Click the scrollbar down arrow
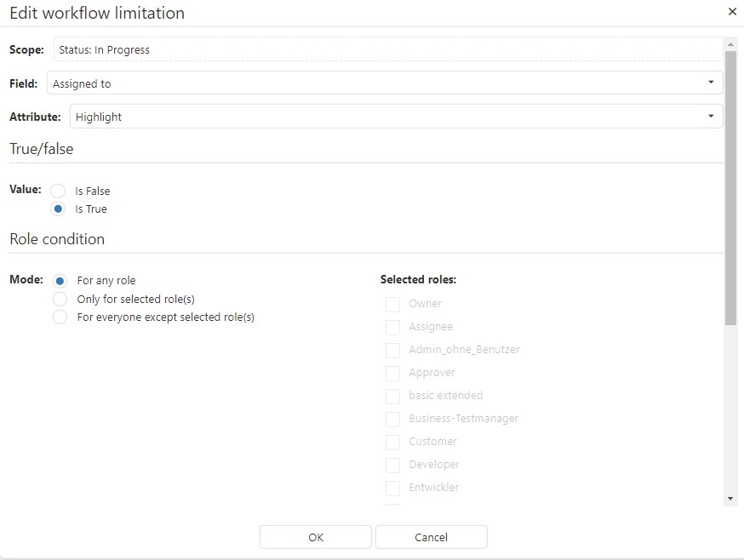The image size is (744, 560). tap(730, 498)
